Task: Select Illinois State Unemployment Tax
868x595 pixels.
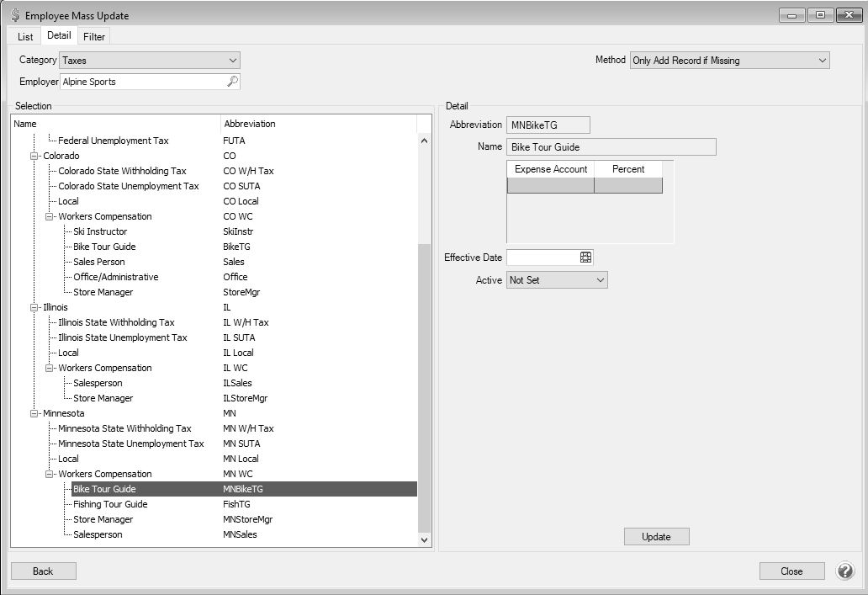Action: point(123,337)
